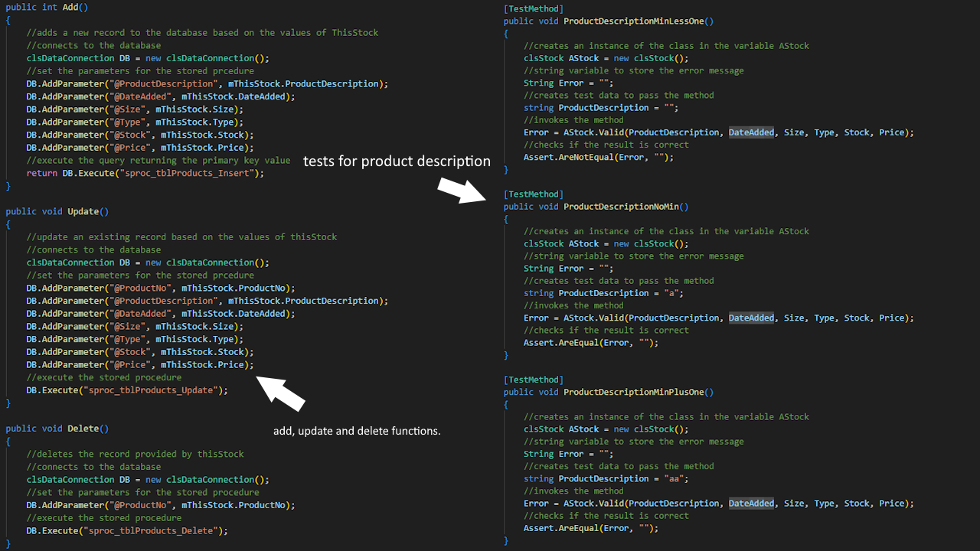Click the return keyword in the Add method
The height and width of the screenshot is (551, 980).
(x=42, y=173)
